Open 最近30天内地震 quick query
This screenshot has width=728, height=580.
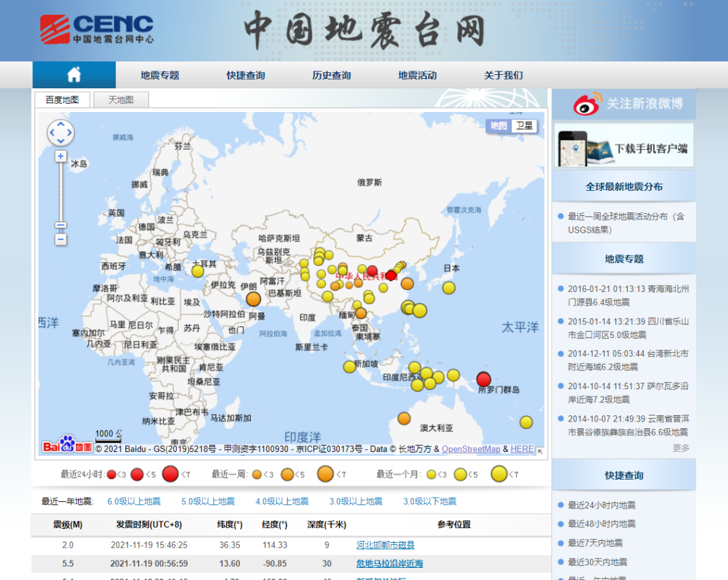coord(597,562)
